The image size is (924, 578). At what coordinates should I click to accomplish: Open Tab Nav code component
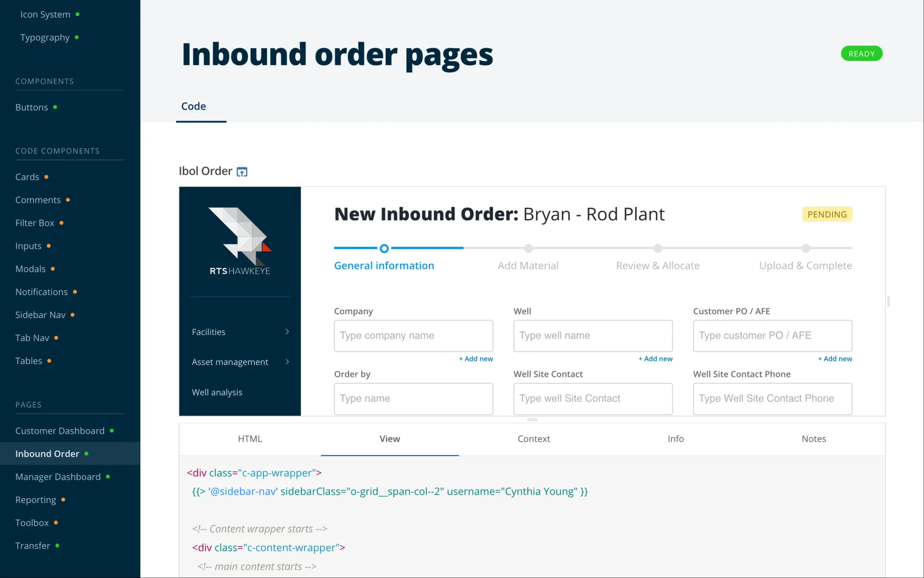tap(32, 338)
